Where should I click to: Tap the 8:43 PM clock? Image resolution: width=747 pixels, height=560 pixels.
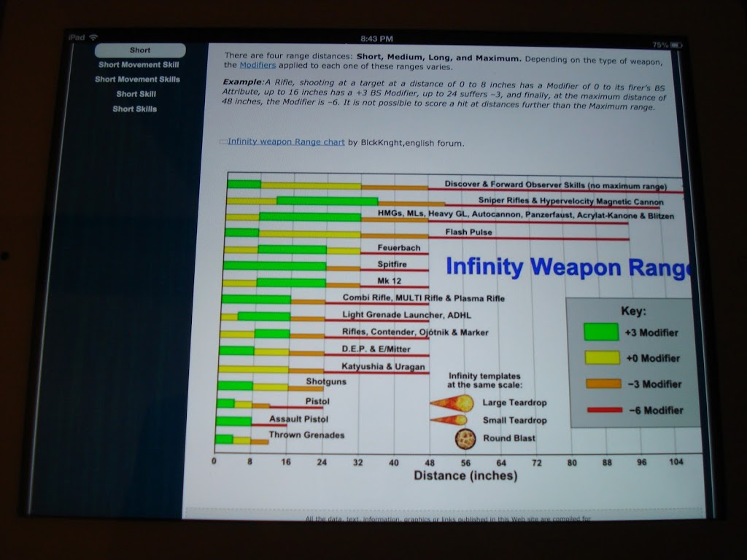376,39
